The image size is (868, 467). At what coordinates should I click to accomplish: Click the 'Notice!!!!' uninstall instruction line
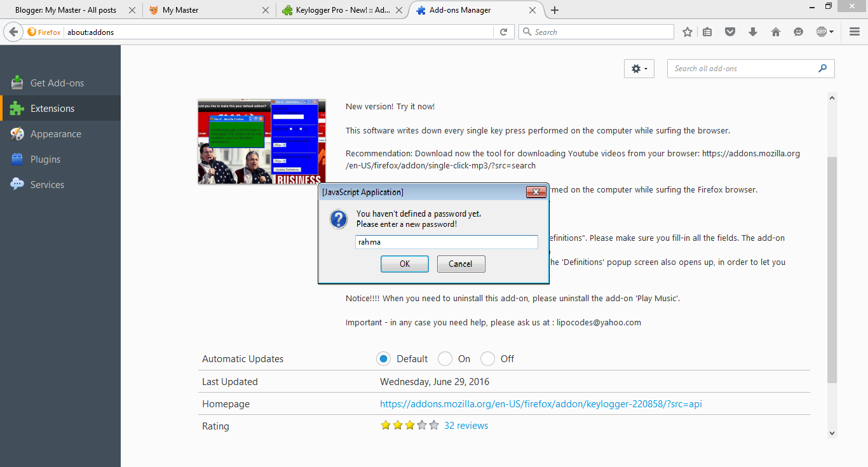point(513,299)
